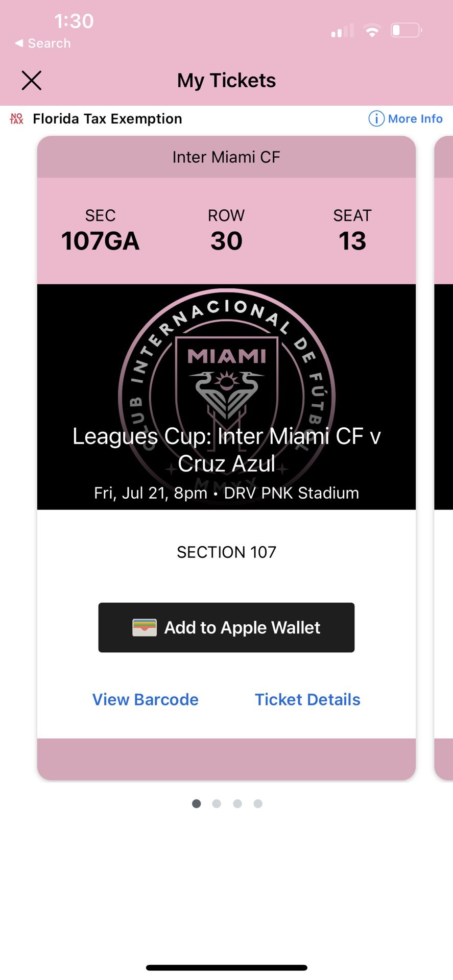
Task: Tap the Search return banner
Action: 42,43
